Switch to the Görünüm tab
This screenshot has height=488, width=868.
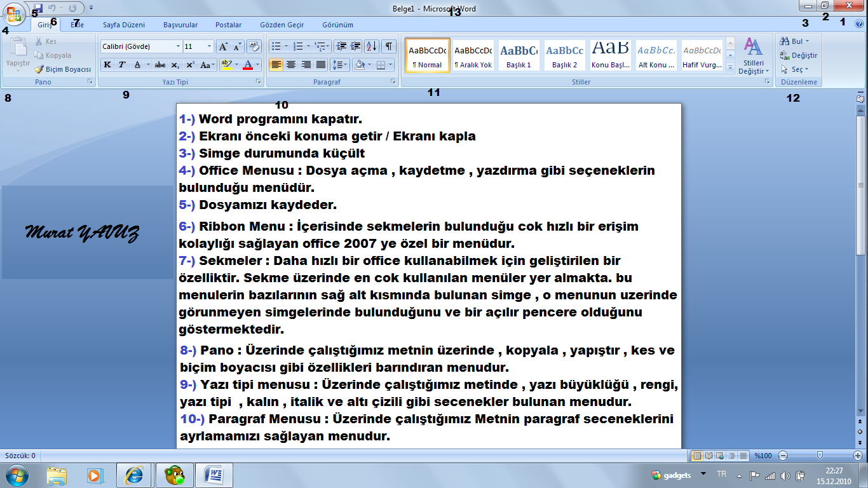pos(338,25)
